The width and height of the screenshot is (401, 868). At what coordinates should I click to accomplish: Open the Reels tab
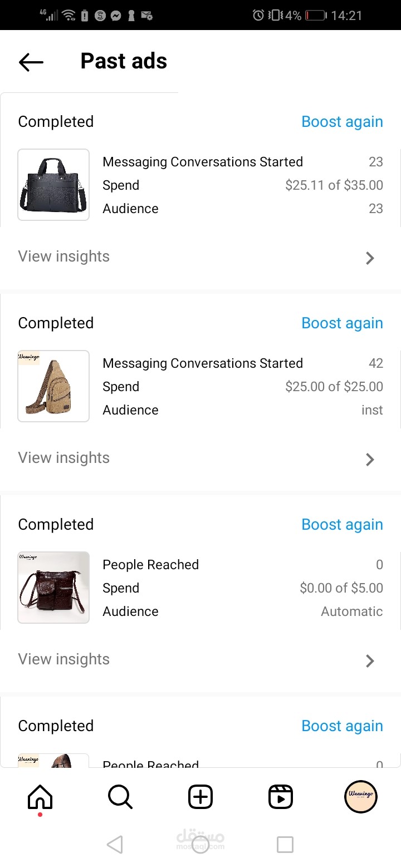(x=281, y=797)
